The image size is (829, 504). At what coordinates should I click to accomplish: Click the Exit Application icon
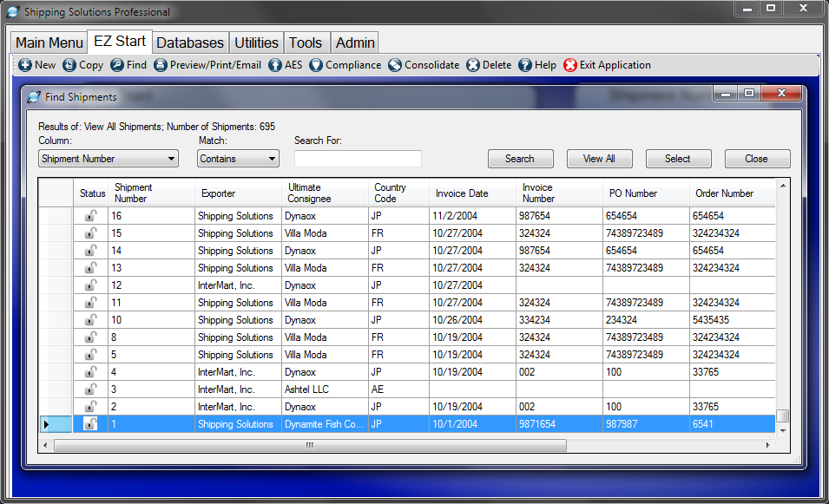click(x=570, y=65)
